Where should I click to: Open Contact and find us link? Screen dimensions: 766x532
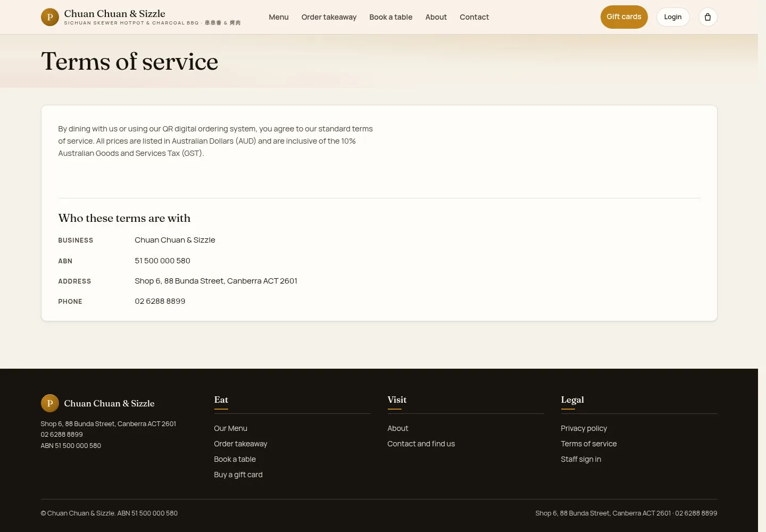421,444
